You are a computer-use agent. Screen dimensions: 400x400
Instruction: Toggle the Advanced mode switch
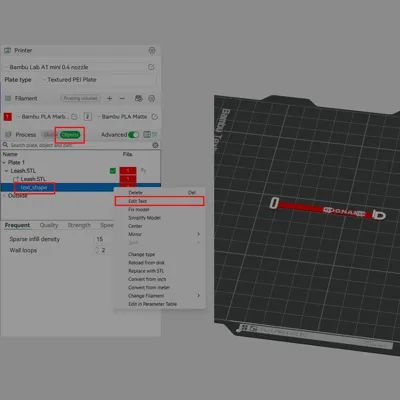coord(133,135)
